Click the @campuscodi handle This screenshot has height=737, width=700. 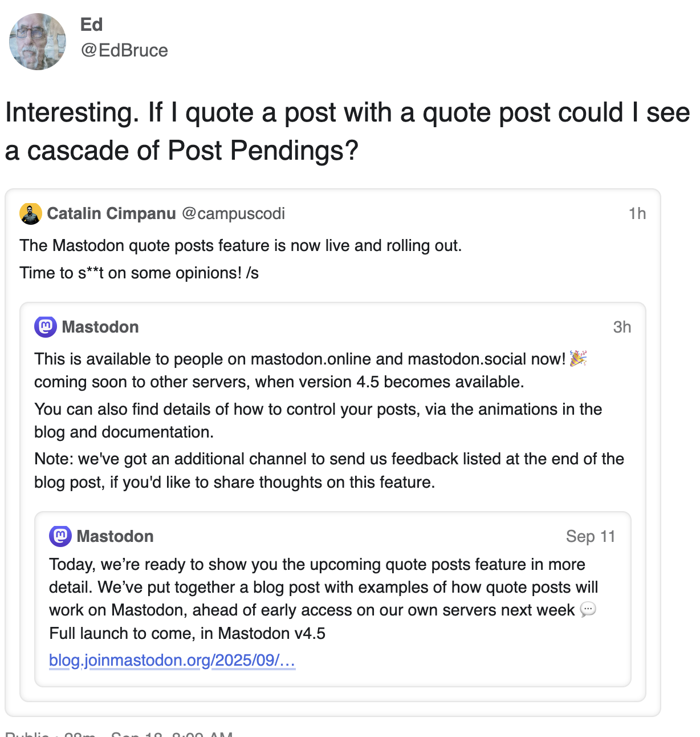tap(233, 213)
